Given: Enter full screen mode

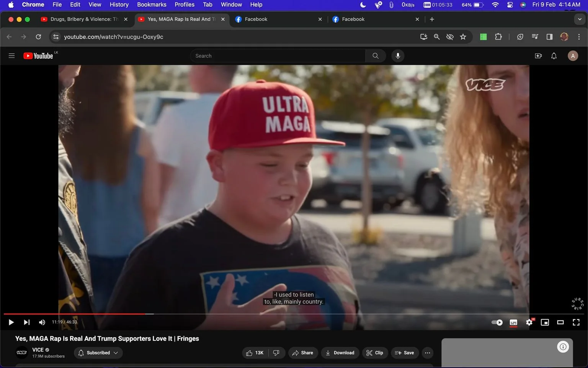Looking at the screenshot, I should coord(576,322).
